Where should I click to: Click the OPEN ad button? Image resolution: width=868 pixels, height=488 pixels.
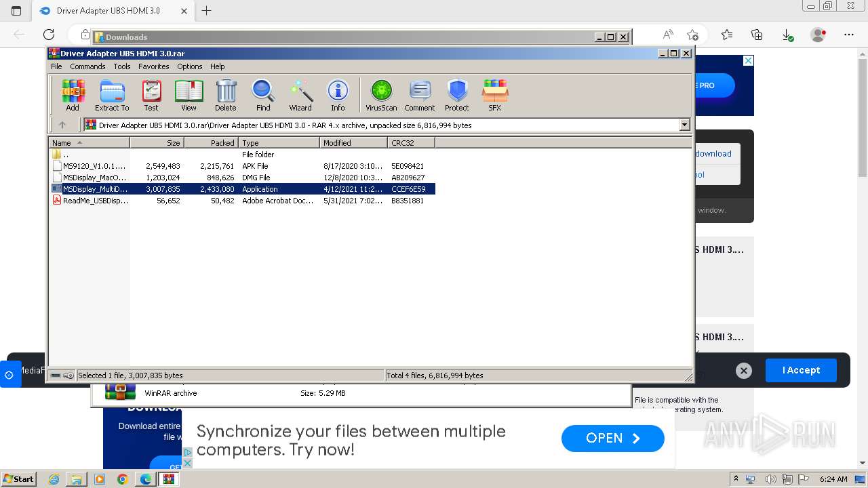point(613,439)
